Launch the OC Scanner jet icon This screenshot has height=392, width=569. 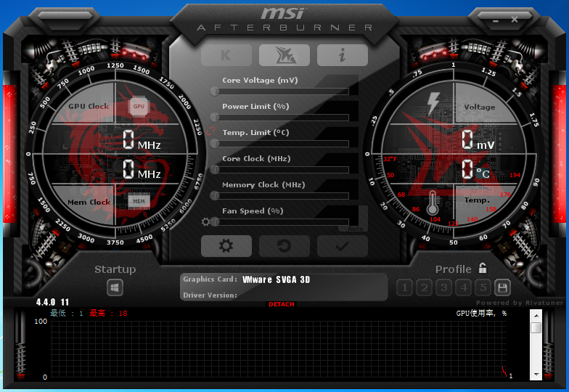click(x=284, y=55)
